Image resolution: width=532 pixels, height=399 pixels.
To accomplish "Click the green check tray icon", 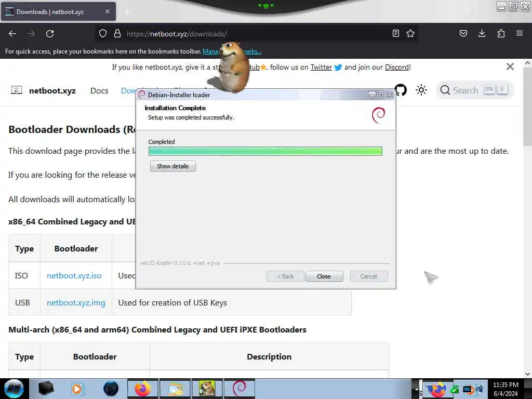I will point(455,390).
